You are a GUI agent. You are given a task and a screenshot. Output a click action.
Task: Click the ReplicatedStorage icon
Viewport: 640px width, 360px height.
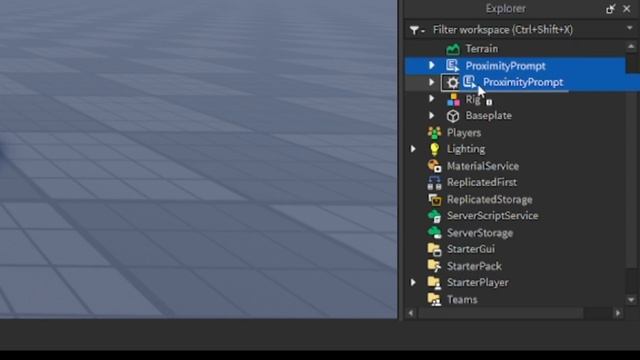(434, 200)
